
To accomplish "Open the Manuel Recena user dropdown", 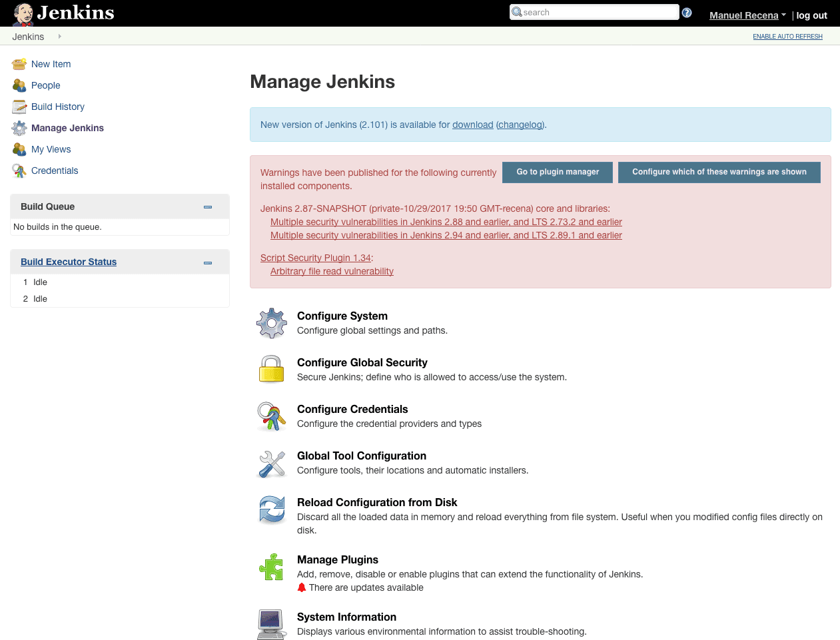I will [x=744, y=15].
